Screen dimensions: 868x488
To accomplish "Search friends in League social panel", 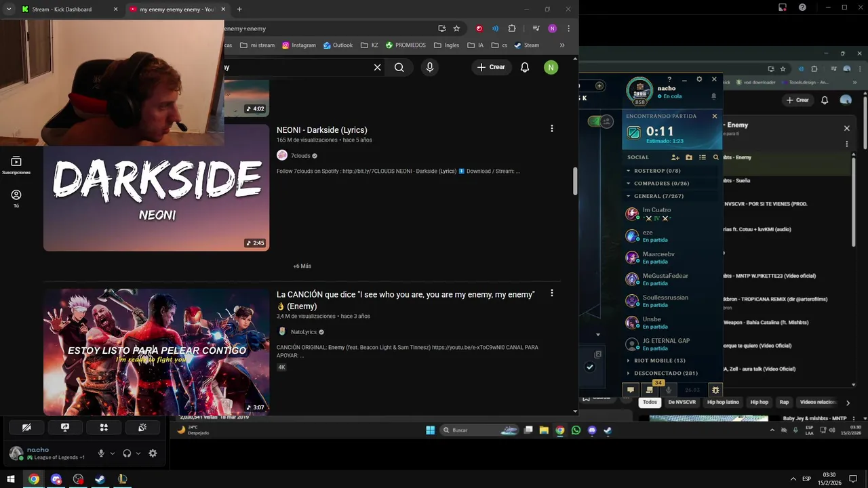I will pos(715,157).
